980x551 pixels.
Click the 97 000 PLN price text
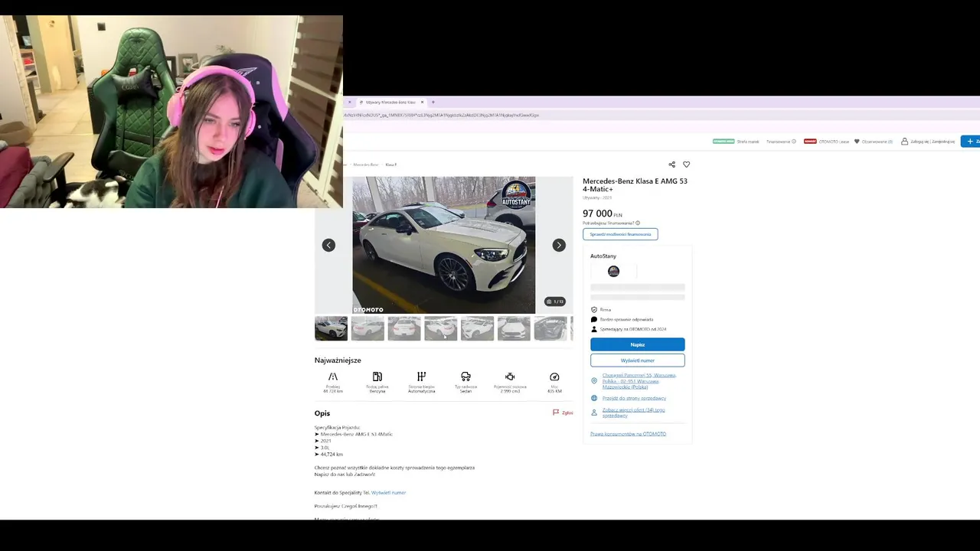[x=603, y=214]
